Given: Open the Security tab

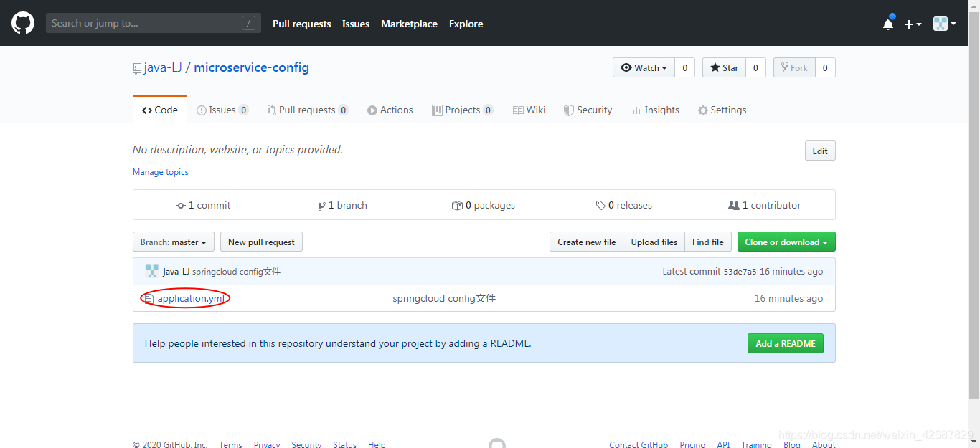Looking at the screenshot, I should click(588, 110).
